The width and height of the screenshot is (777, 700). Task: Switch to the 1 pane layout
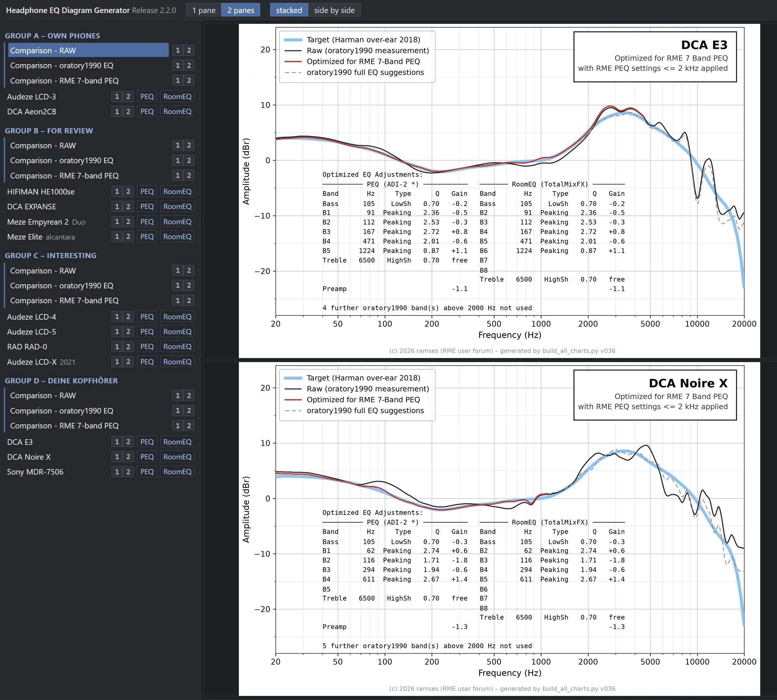click(x=203, y=10)
